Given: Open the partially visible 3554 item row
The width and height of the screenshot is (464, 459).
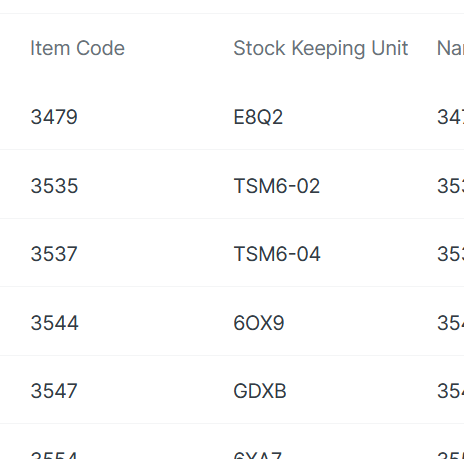Looking at the screenshot, I should tap(54, 455).
